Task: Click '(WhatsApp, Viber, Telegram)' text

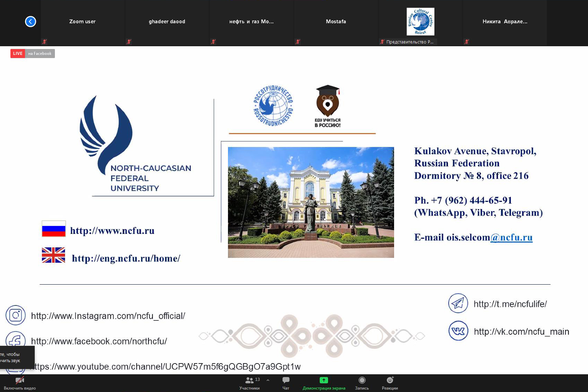Action: coord(479,213)
